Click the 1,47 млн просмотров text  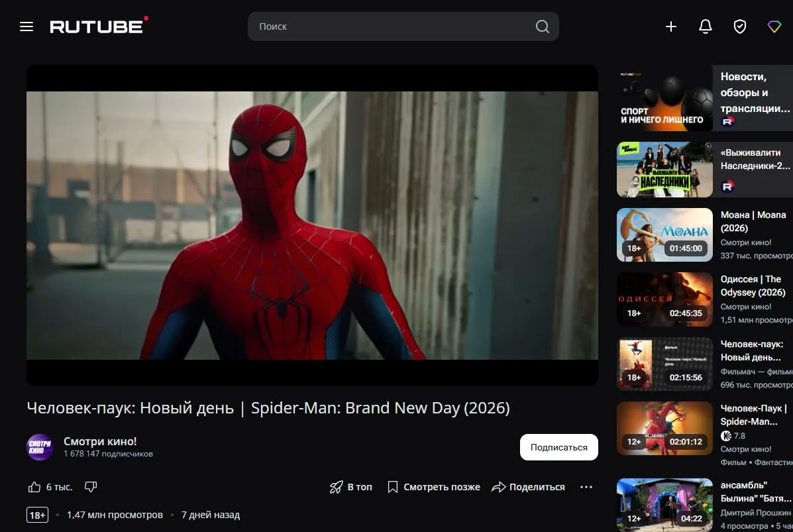[115, 515]
